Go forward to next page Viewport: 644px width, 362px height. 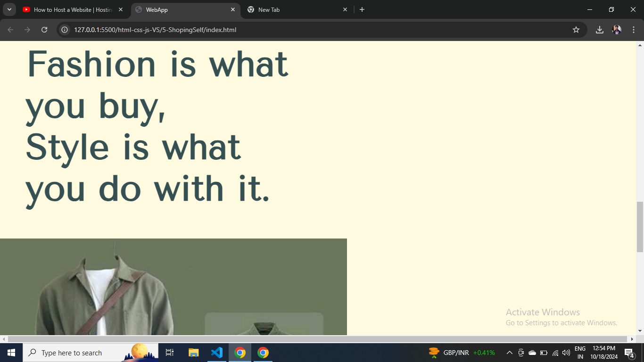pyautogui.click(x=27, y=30)
